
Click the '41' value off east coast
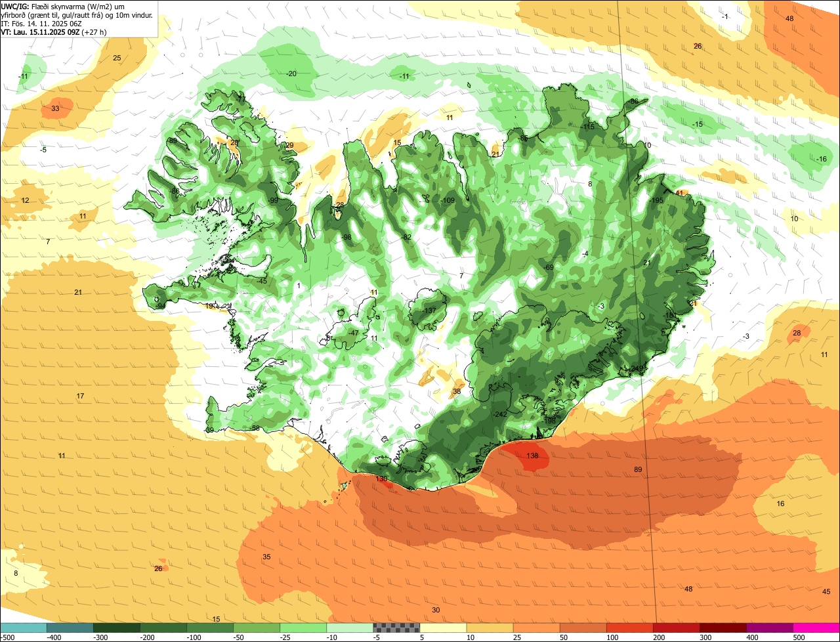[x=680, y=193]
